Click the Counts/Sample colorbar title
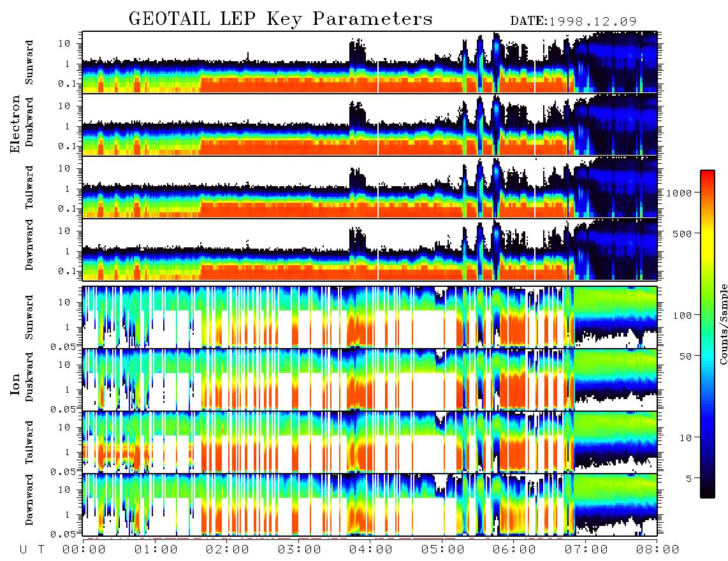Screen dimensions: 728x561 click(722, 324)
